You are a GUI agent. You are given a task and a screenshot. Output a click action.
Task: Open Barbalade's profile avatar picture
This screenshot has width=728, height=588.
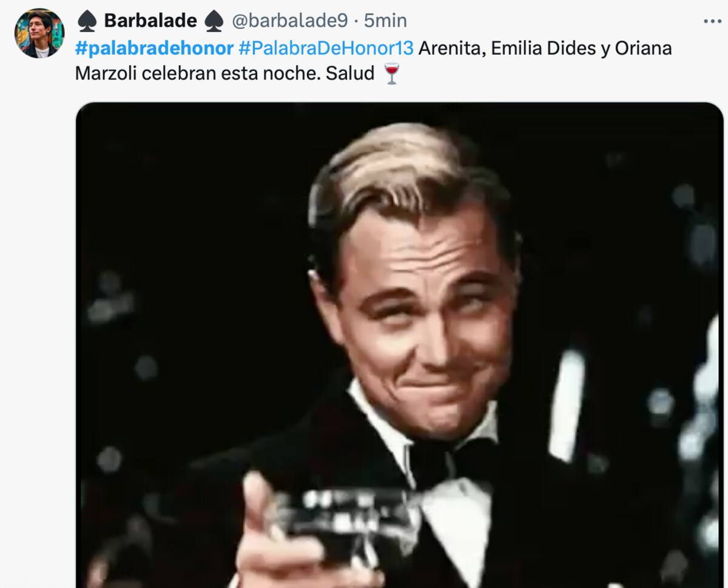coord(39,33)
